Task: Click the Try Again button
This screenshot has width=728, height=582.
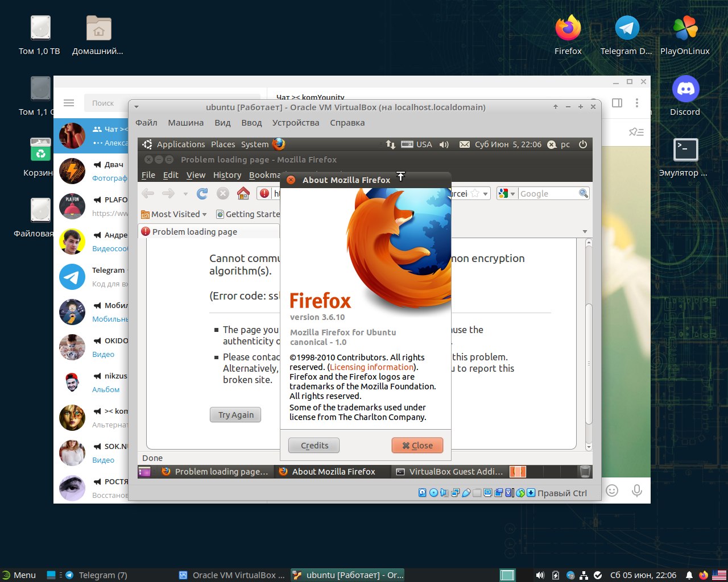Action: click(x=236, y=415)
